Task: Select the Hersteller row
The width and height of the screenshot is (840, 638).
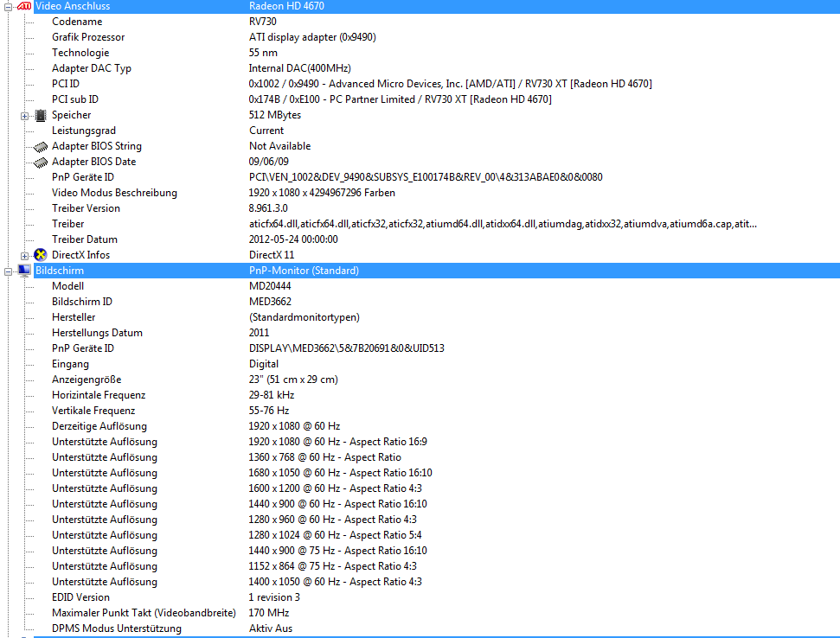Action: click(x=437, y=317)
